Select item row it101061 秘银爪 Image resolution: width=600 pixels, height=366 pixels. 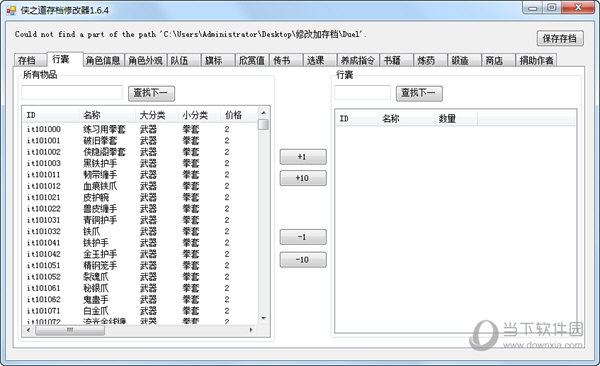(x=140, y=288)
